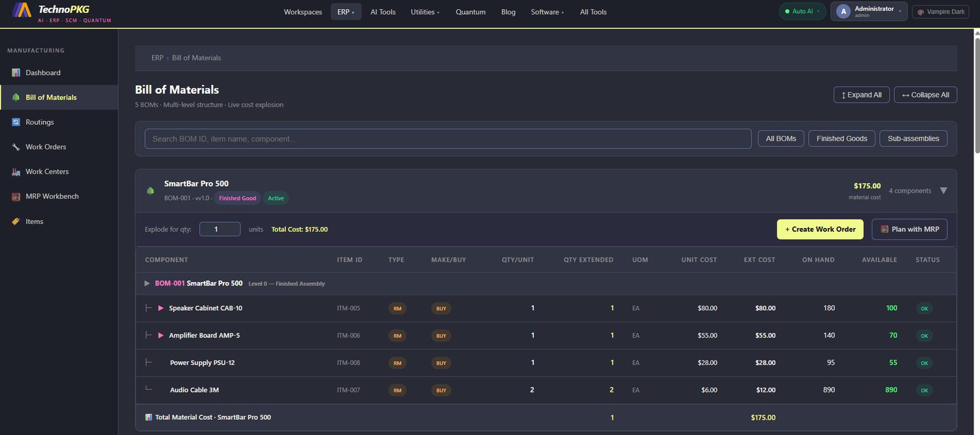
Task: Open the Administrator account dropdown
Action: pyautogui.click(x=869, y=11)
